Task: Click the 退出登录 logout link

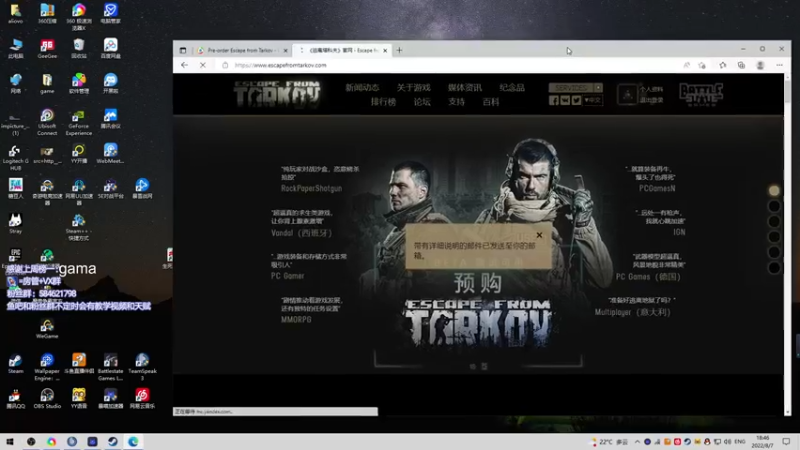Action: pyautogui.click(x=652, y=100)
